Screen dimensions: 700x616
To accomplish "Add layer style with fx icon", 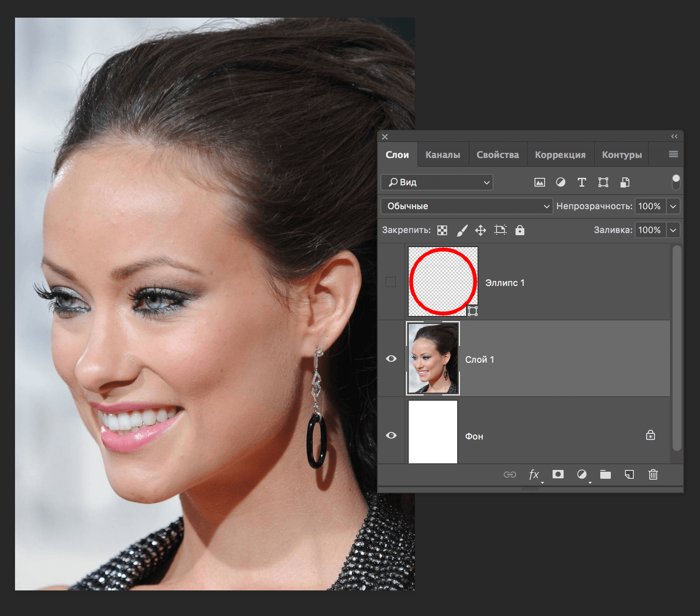I will click(x=534, y=474).
